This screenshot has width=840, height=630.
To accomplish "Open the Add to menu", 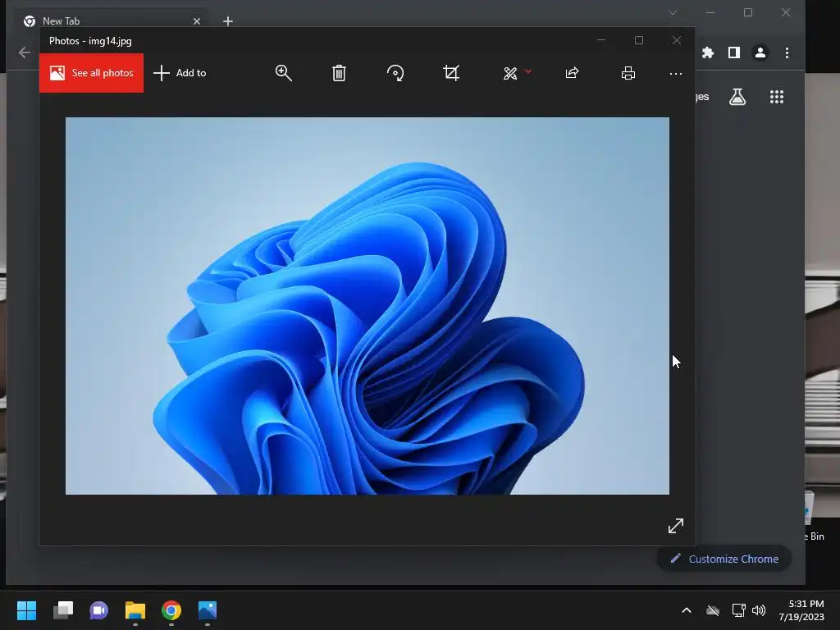I will pyautogui.click(x=180, y=73).
